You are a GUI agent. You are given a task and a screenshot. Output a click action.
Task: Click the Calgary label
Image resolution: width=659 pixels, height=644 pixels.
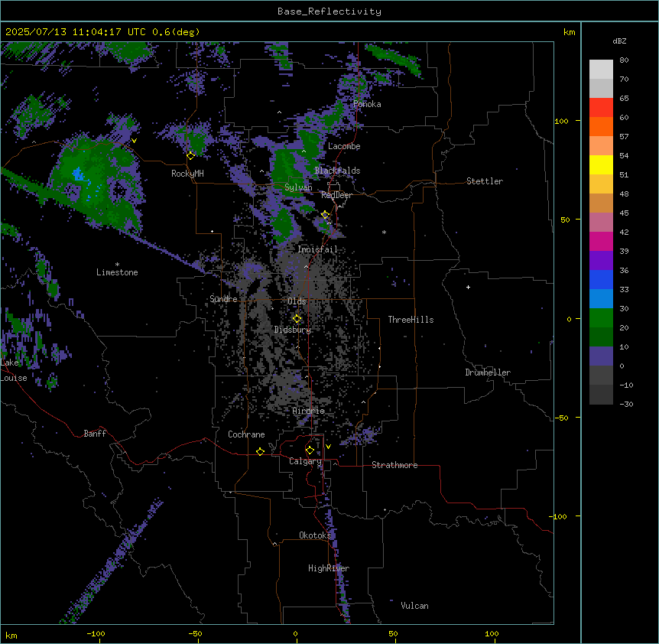pyautogui.click(x=305, y=461)
